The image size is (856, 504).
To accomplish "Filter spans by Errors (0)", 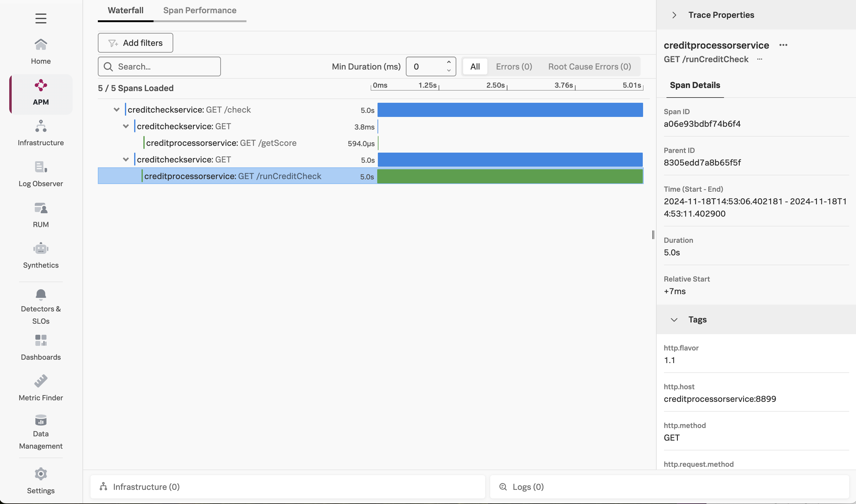I will 514,66.
